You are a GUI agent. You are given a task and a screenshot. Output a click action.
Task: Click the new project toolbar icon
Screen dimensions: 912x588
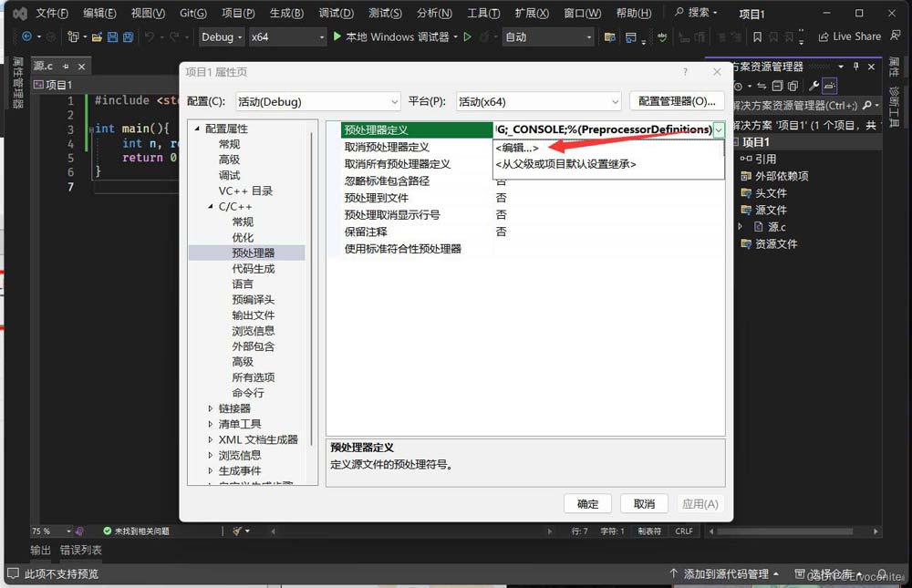pos(73,36)
